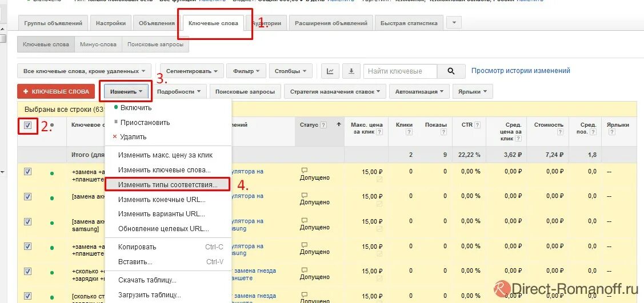Switch to Быстрая статистика tab
Screen dimensions: 644x303
coord(409,23)
